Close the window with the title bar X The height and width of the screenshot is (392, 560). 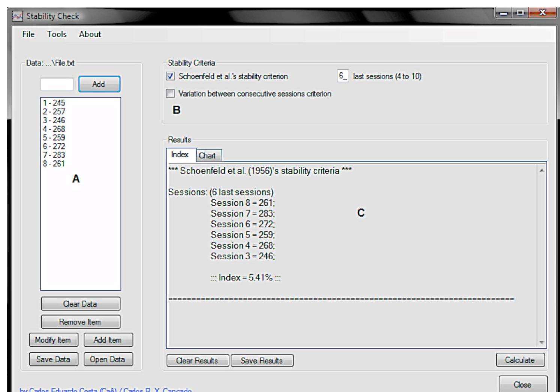coord(542,13)
